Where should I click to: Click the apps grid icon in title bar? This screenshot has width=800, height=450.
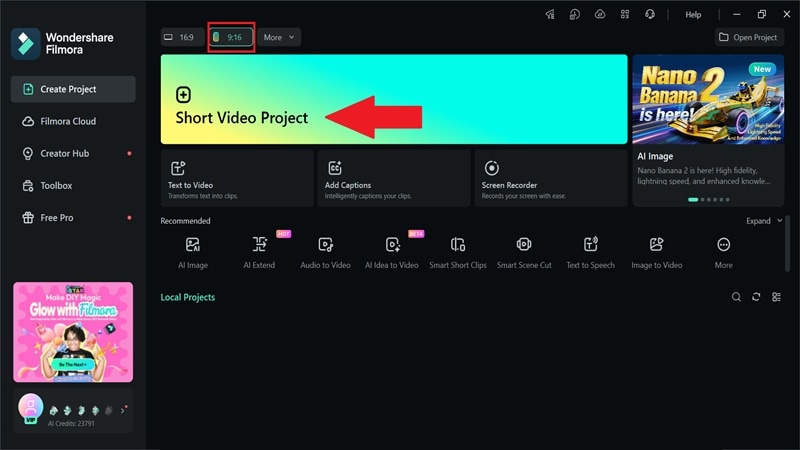pos(625,14)
